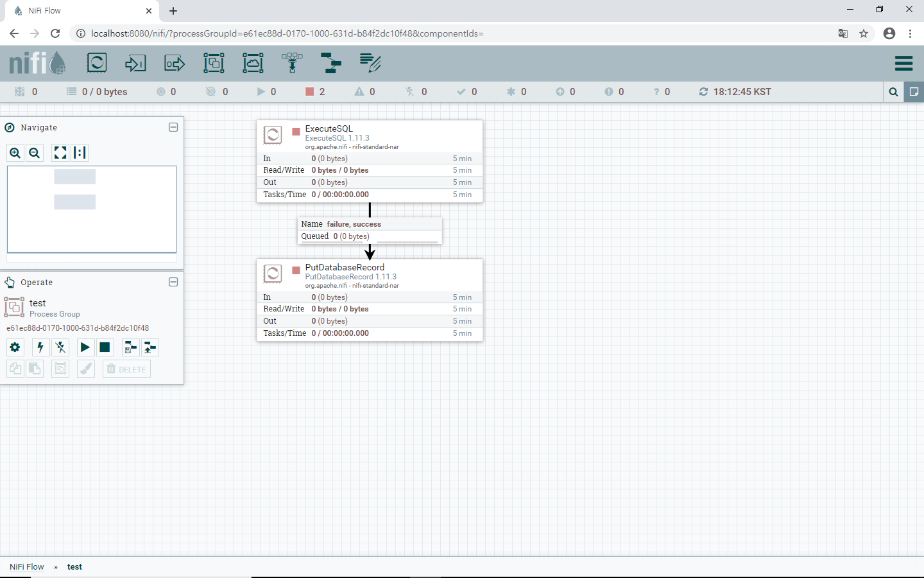This screenshot has height=578, width=924.
Task: Click the PutDatabaseRecord processor type icon
Action: [x=273, y=274]
